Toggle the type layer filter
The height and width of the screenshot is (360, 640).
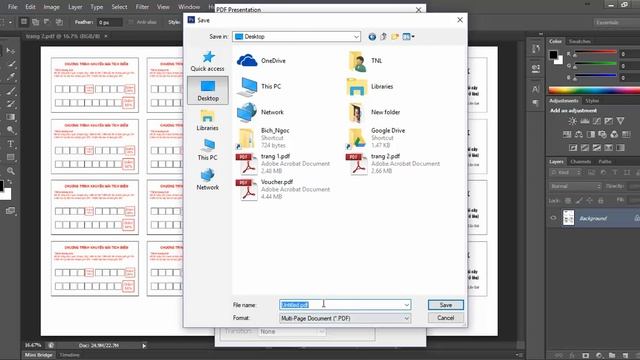tap(615, 173)
